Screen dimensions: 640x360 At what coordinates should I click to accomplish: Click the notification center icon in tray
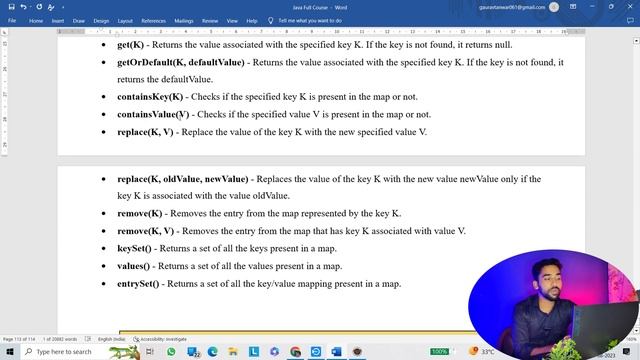click(627, 351)
